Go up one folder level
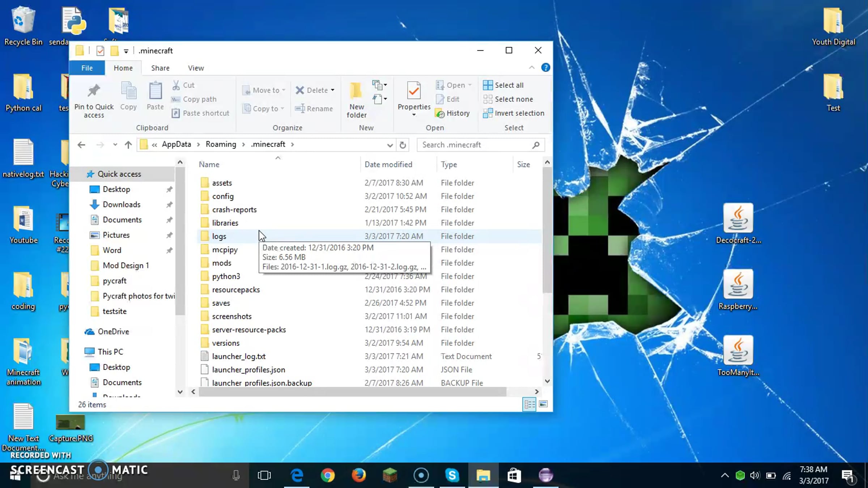Image resolution: width=868 pixels, height=488 pixels. tap(128, 145)
